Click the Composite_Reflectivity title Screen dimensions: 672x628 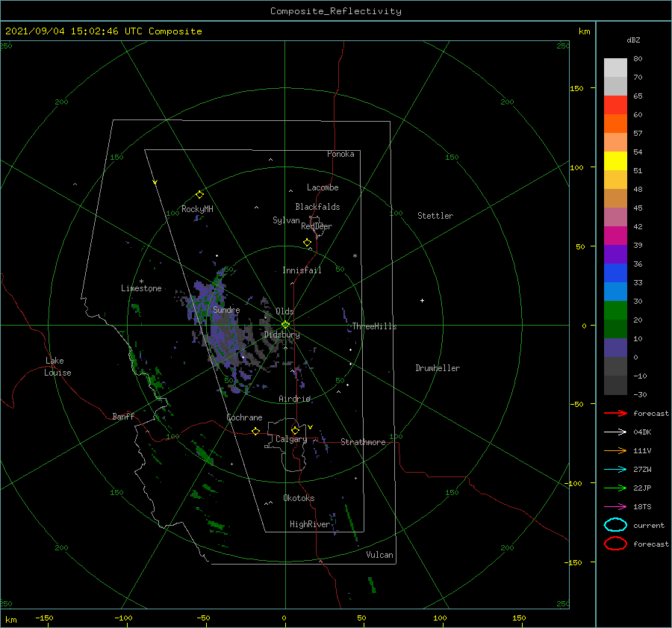tap(335, 11)
